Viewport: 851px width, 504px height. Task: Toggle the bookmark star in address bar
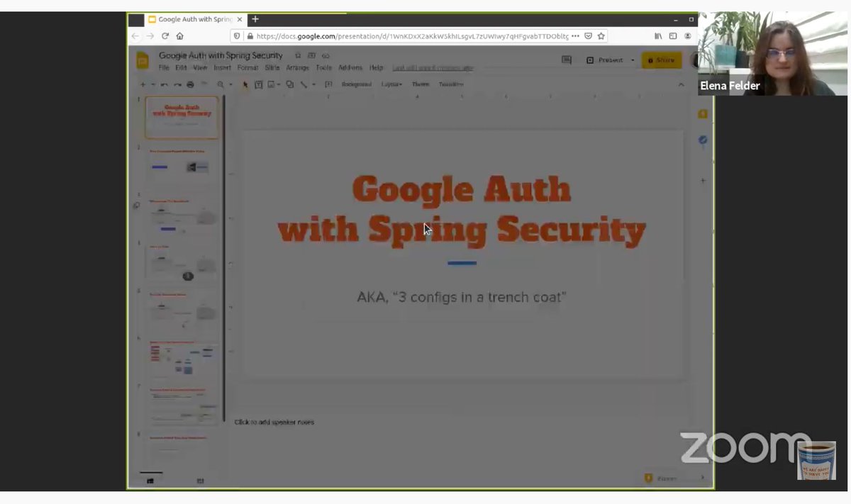click(601, 35)
